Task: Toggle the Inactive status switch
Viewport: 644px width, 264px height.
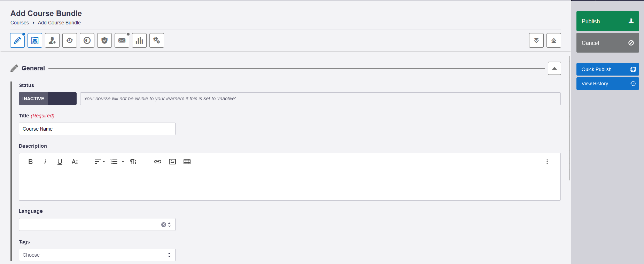Action: tap(48, 99)
